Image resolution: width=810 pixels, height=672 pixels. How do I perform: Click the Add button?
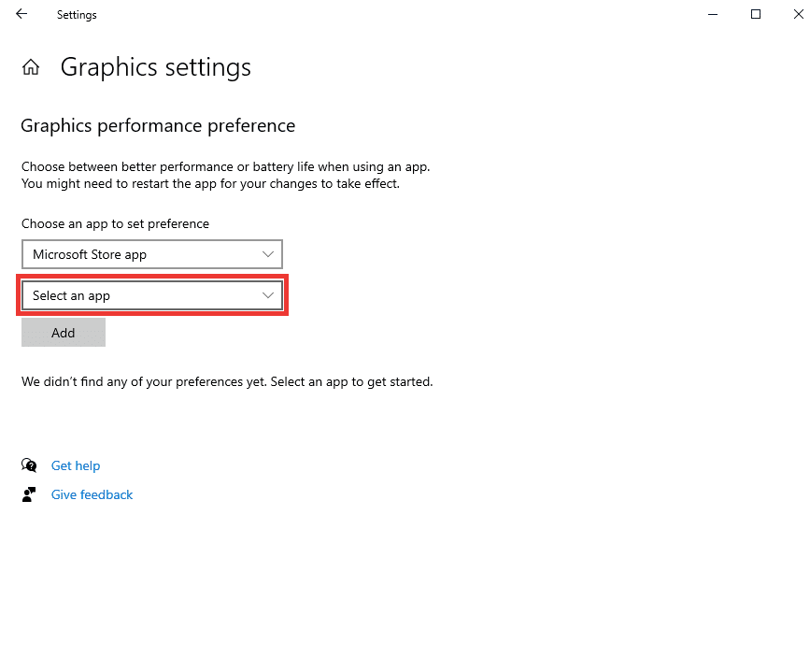tap(64, 333)
